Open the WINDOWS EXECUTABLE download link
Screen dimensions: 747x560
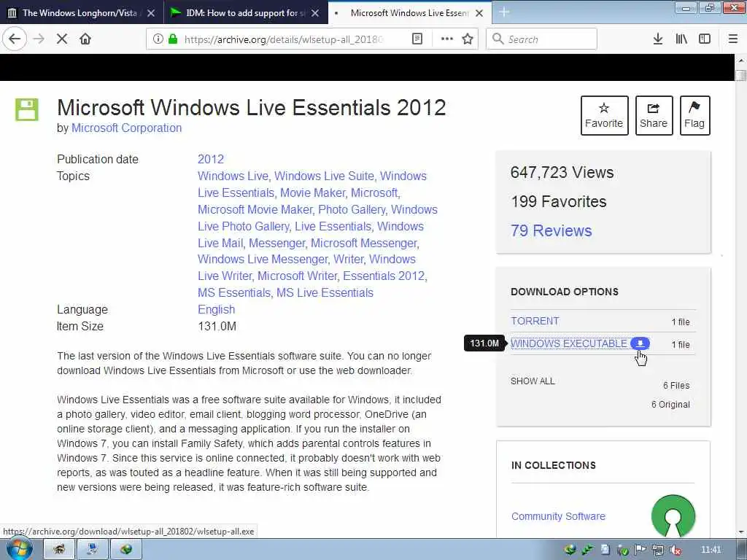click(x=569, y=343)
